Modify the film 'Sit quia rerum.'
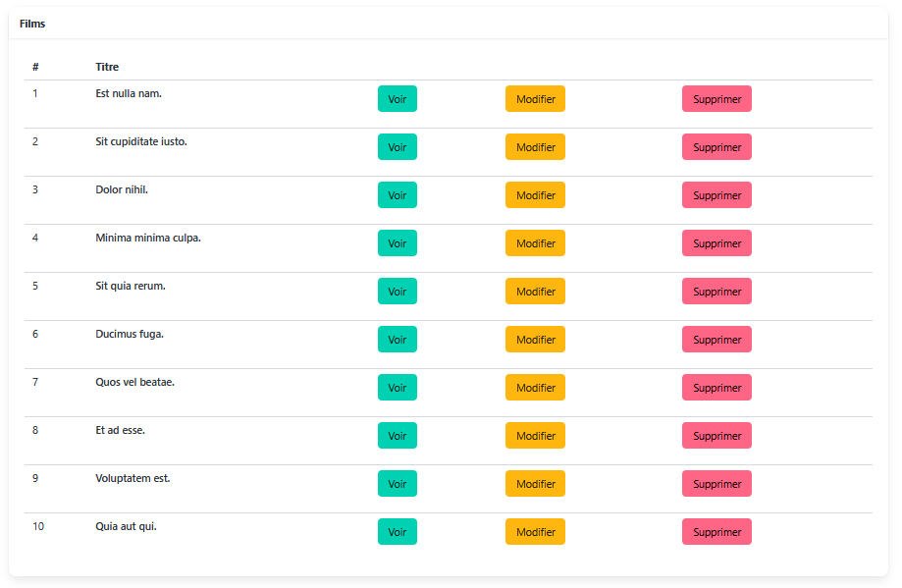Screen dimensions: 902x588 (x=535, y=292)
